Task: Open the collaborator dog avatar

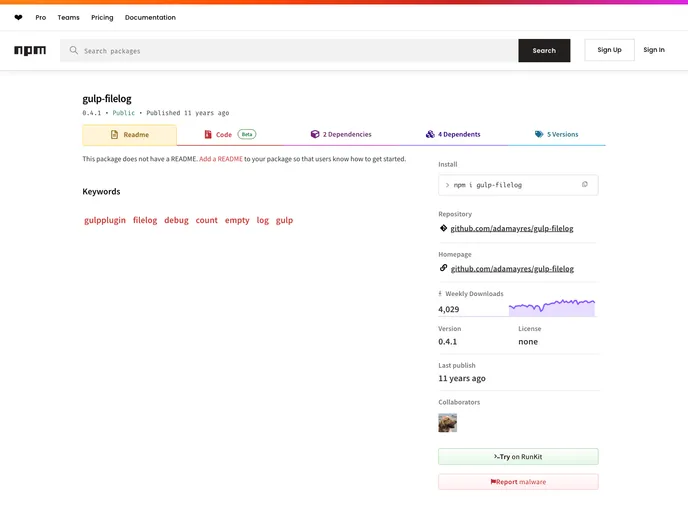Action: coord(448,423)
